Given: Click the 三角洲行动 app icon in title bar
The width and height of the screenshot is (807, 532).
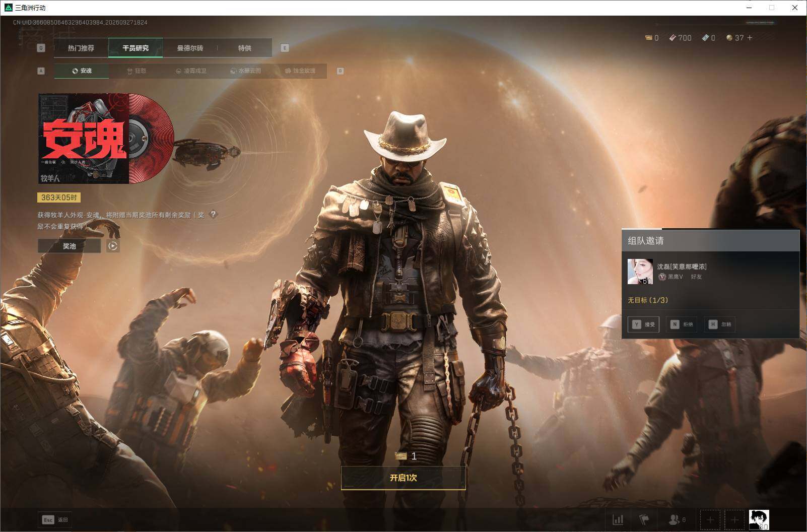Looking at the screenshot, I should pyautogui.click(x=8, y=8).
